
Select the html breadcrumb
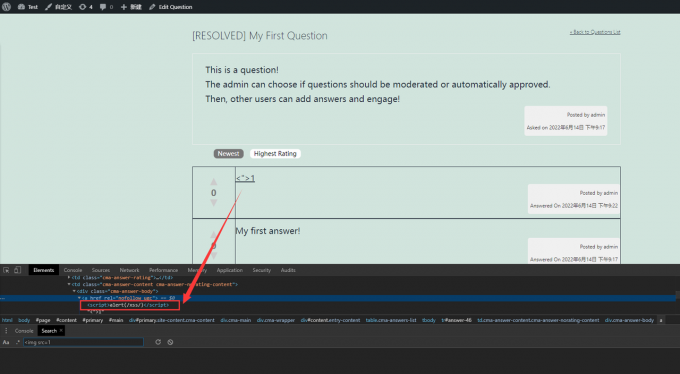point(7,320)
